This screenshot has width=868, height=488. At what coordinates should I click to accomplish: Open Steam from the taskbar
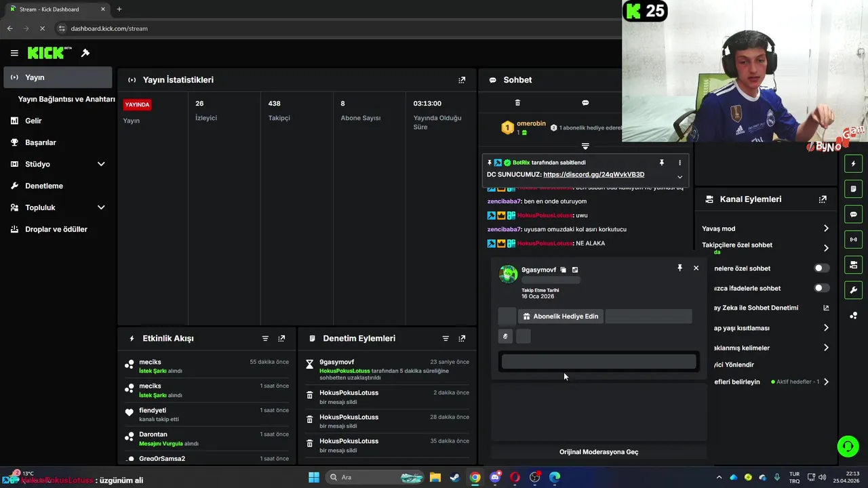tap(454, 477)
